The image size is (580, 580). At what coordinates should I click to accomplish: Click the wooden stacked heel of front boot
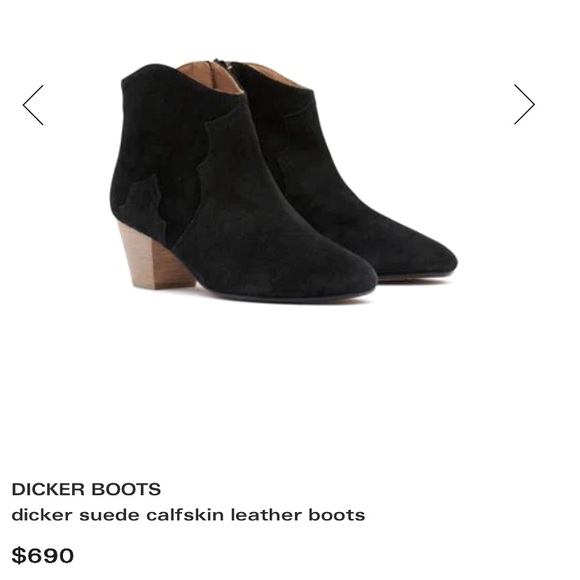pos(152,257)
